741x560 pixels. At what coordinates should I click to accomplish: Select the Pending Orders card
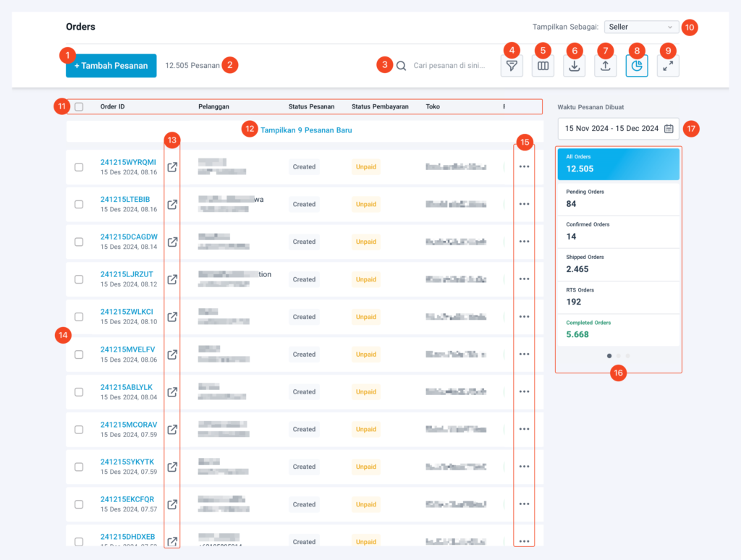pos(618,198)
